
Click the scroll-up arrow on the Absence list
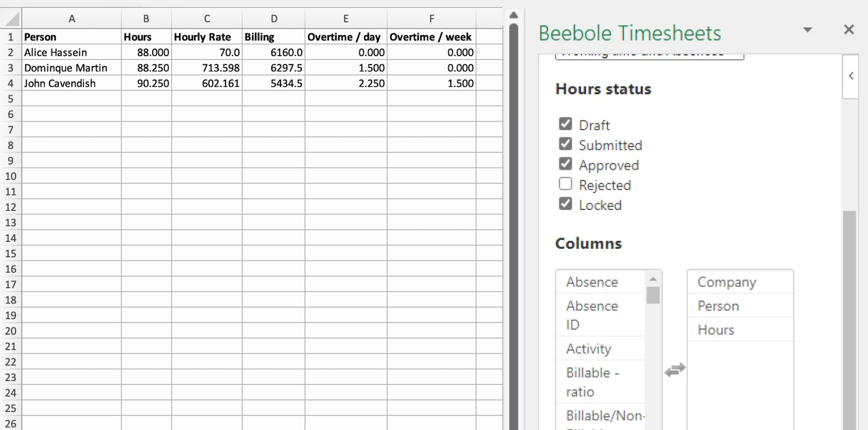tap(654, 278)
